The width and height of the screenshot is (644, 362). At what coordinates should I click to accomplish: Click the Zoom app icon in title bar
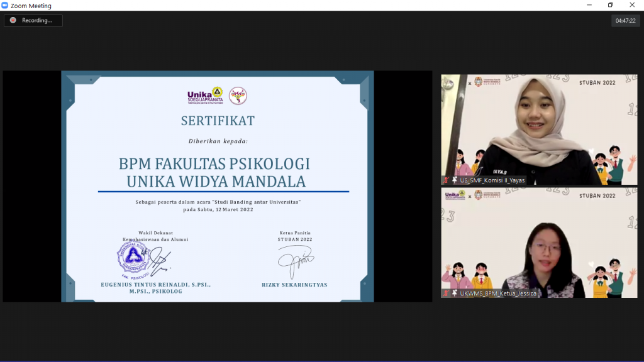[x=4, y=5]
